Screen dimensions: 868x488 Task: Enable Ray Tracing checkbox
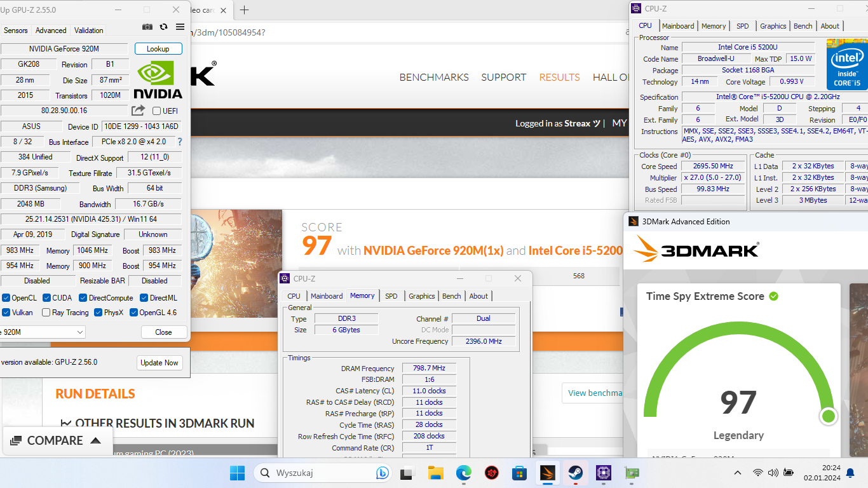click(46, 312)
